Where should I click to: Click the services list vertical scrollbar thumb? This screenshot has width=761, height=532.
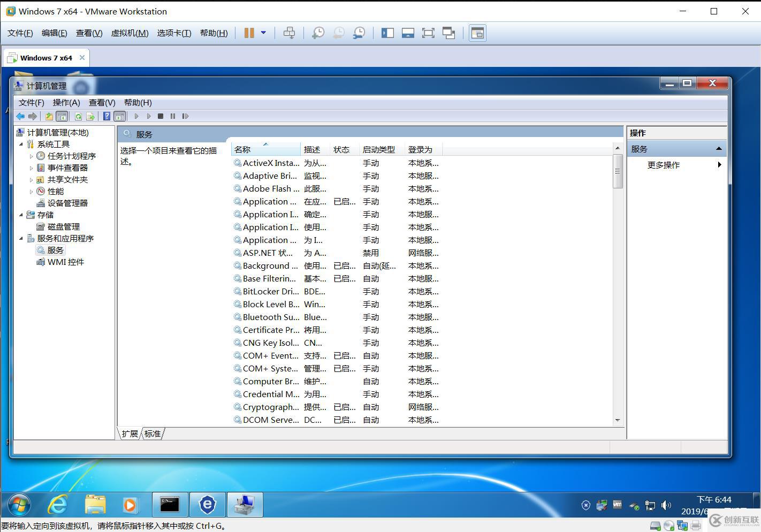(618, 171)
